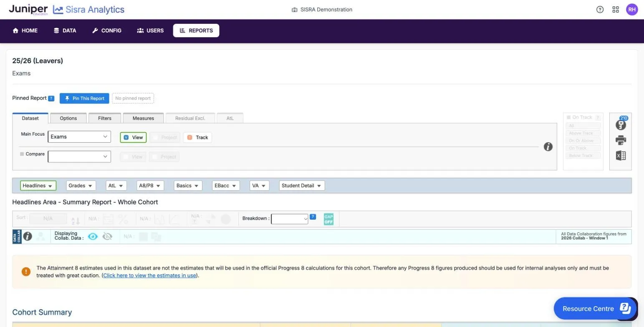Viewport: 644px width, 327px height.
Task: Expand the VA dropdown menu
Action: point(259,186)
